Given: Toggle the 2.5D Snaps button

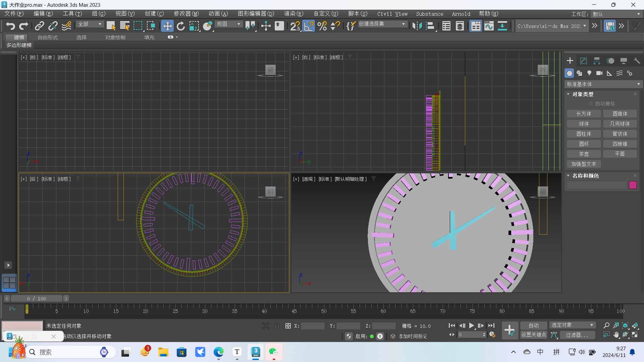Looking at the screenshot, I should [x=295, y=26].
